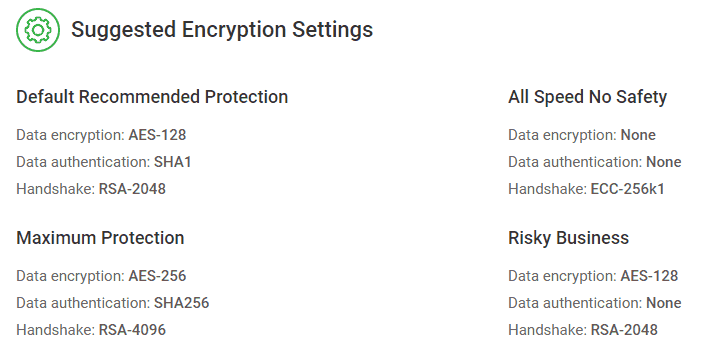This screenshot has width=708, height=361.
Task: Select the Suggested Encryption Settings title
Action: click(222, 30)
